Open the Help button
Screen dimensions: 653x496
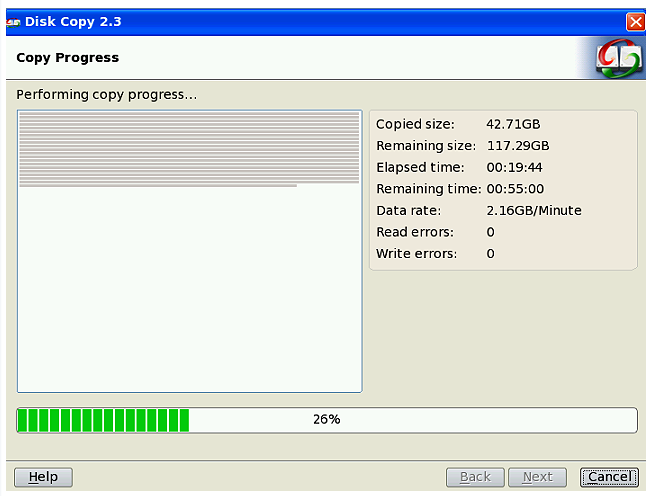point(43,477)
